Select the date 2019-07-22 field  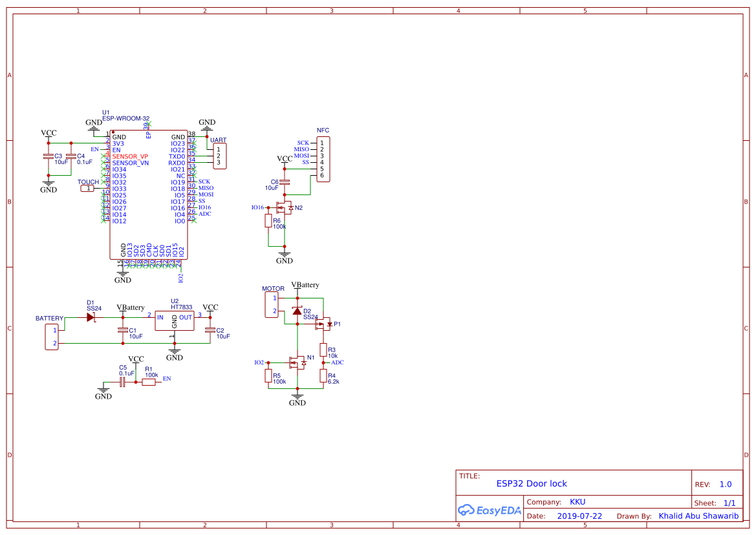click(x=579, y=516)
